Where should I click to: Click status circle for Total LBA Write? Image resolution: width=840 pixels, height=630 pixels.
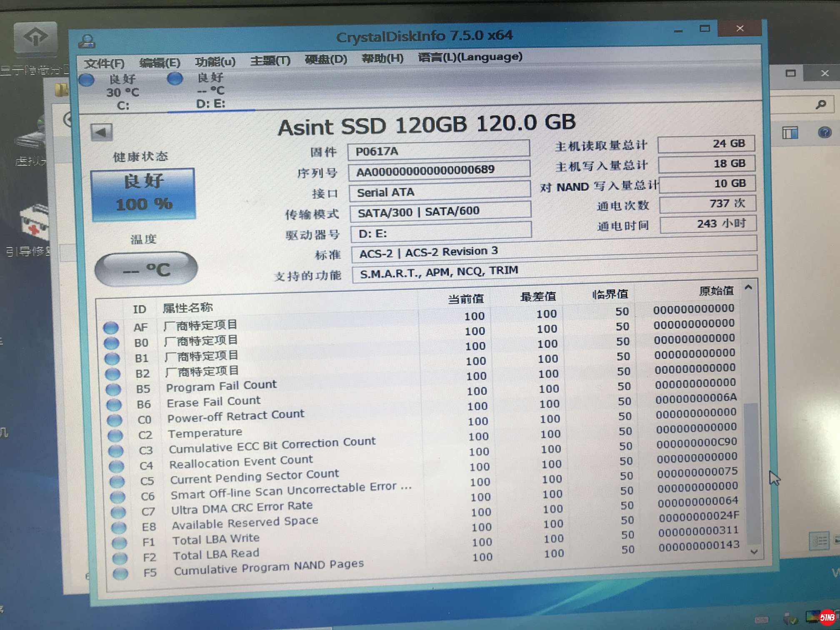tap(119, 542)
